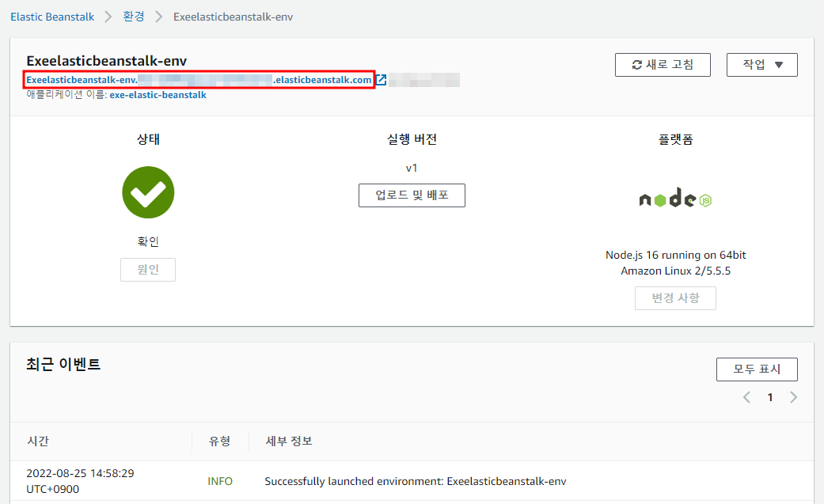Click the 변경 사항 button
Viewport: 824px width, 504px height.
pos(675,298)
